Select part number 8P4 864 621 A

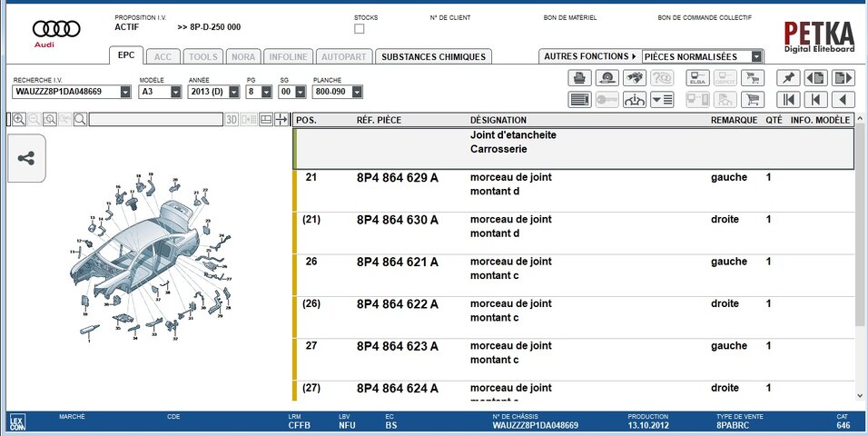(398, 262)
